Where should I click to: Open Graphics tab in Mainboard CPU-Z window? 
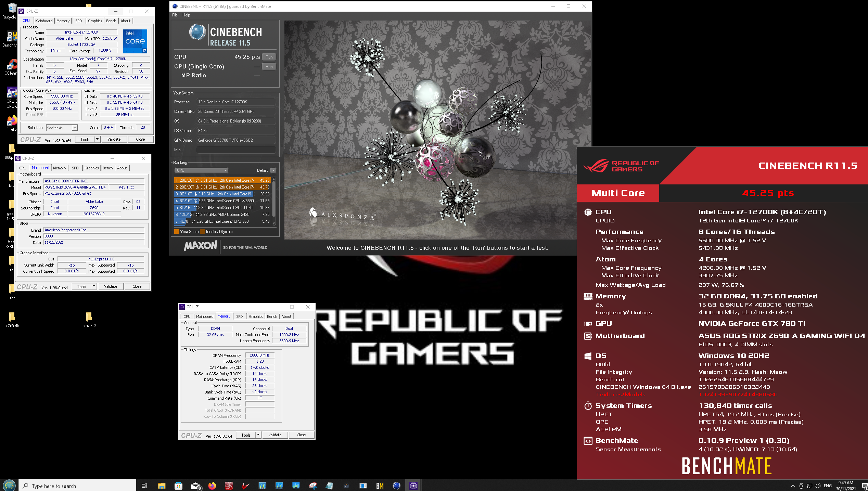click(x=92, y=168)
